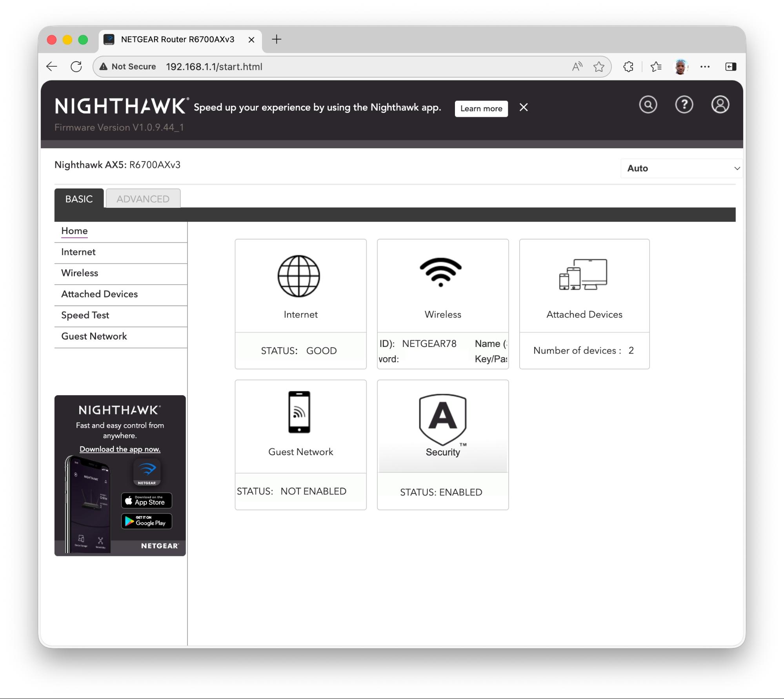This screenshot has width=784, height=699.
Task: Bookmark page with star icon
Action: click(x=598, y=67)
